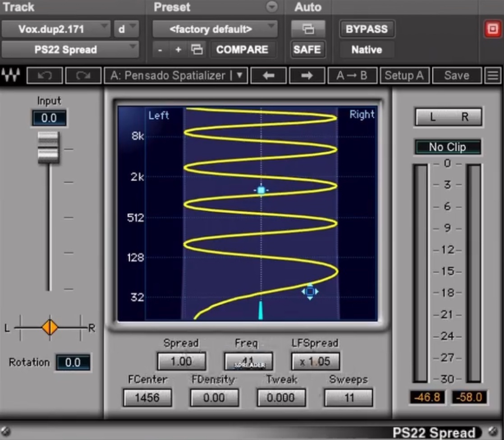Click the cyan frequency center marker on graph
The width and height of the screenshot is (504, 440).
click(261, 190)
